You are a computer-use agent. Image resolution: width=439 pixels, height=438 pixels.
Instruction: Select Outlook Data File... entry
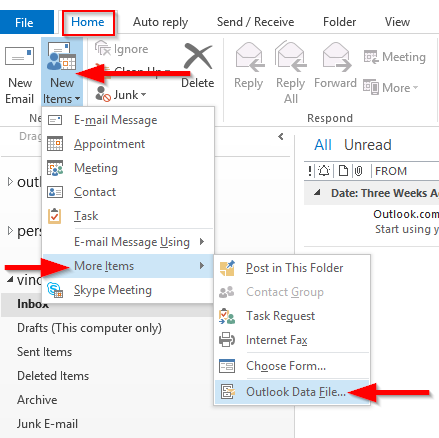click(x=292, y=392)
